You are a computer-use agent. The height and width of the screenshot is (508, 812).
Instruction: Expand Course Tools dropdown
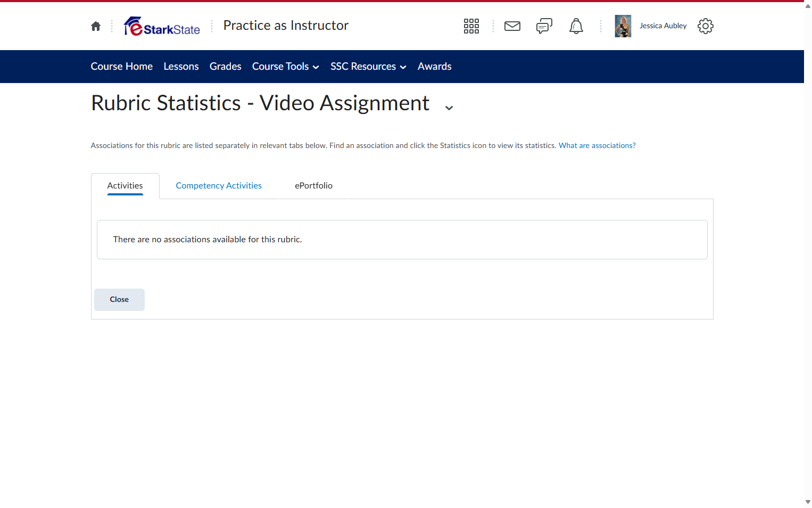pos(286,67)
